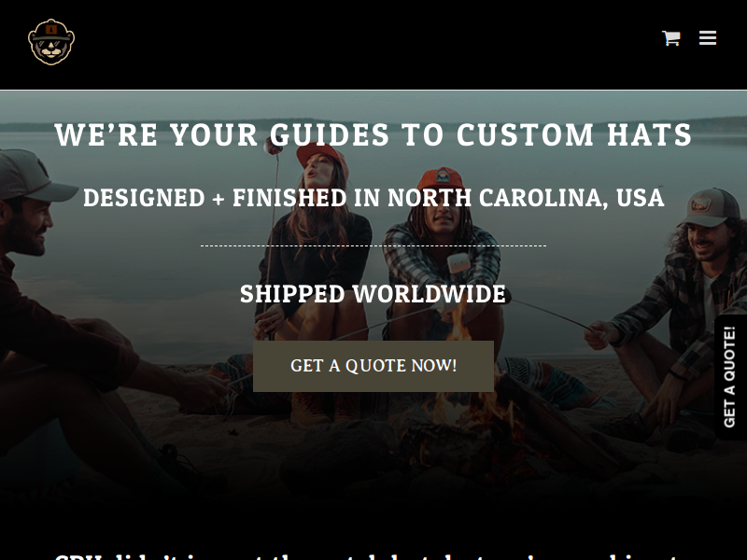Click the DESIGNED + FINISHED IN NORTH CAROLINA text

pos(373,198)
